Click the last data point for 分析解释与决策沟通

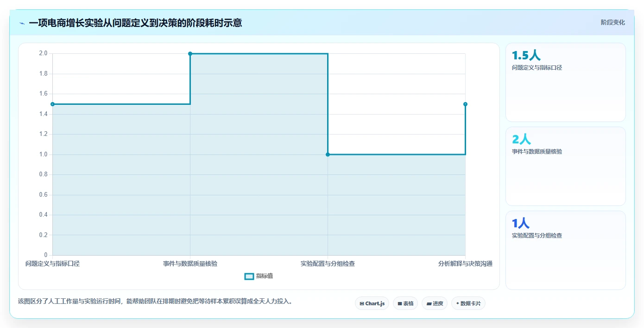465,104
